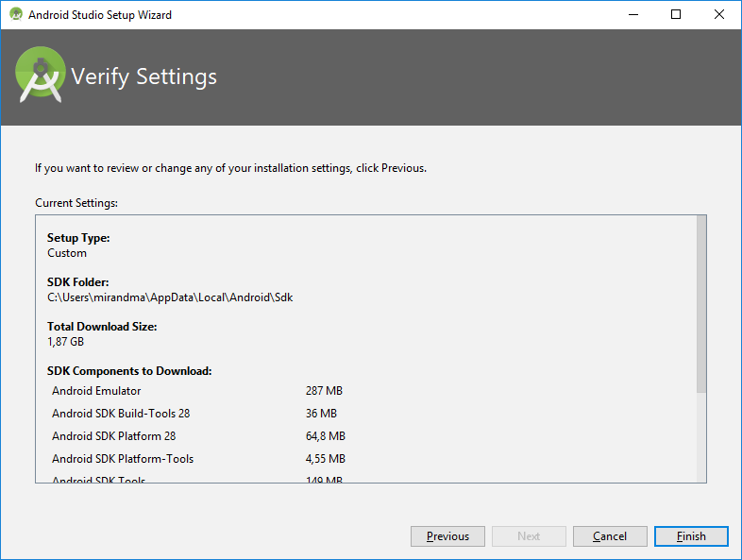The width and height of the screenshot is (742, 560).
Task: Click the Android Studio logo in header
Action: click(x=42, y=76)
